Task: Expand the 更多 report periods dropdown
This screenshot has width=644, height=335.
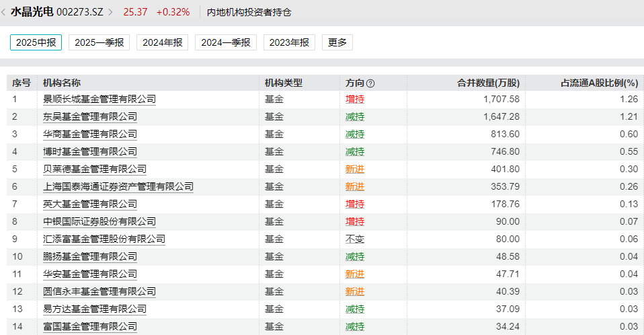Action: [337, 42]
